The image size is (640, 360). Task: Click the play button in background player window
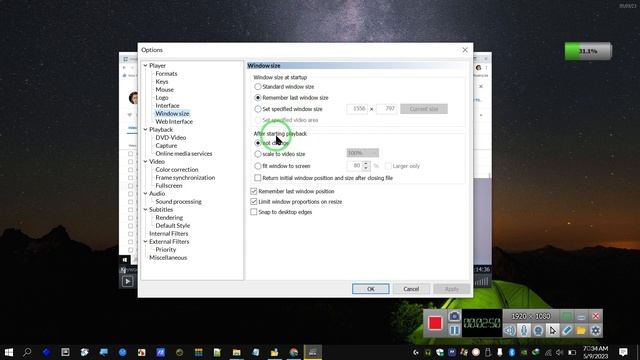[x=127, y=281]
